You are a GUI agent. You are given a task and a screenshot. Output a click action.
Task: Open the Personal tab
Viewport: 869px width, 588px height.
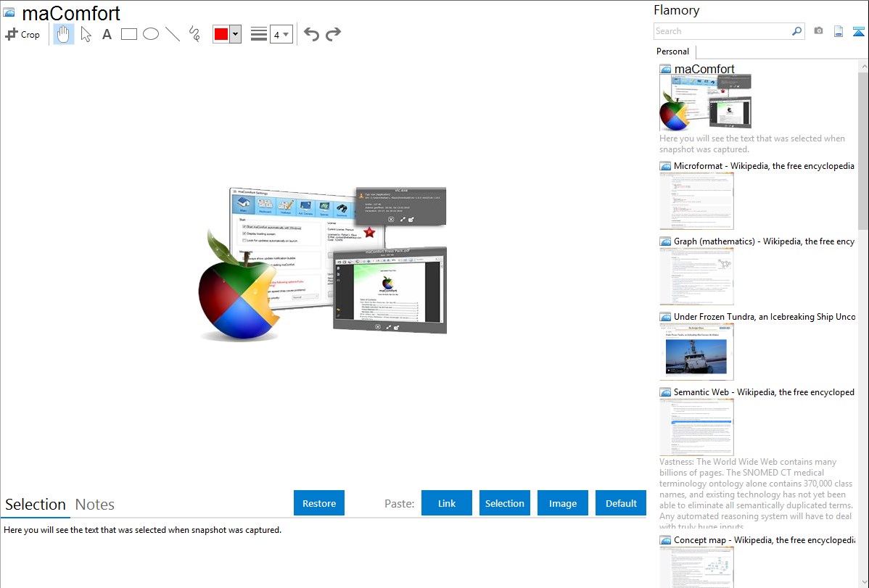[672, 51]
